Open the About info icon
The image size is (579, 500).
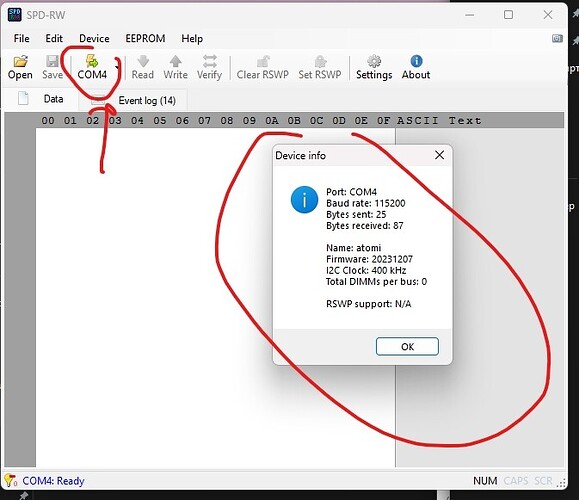(416, 61)
